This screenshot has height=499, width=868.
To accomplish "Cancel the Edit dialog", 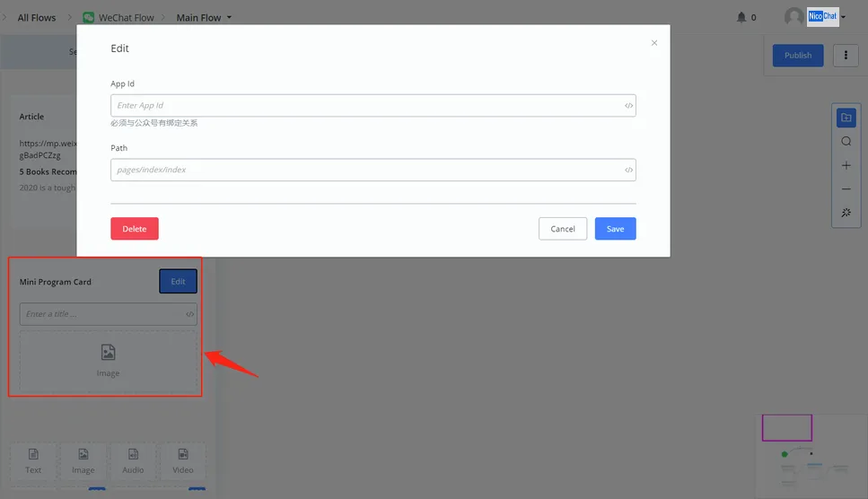I will (x=563, y=229).
